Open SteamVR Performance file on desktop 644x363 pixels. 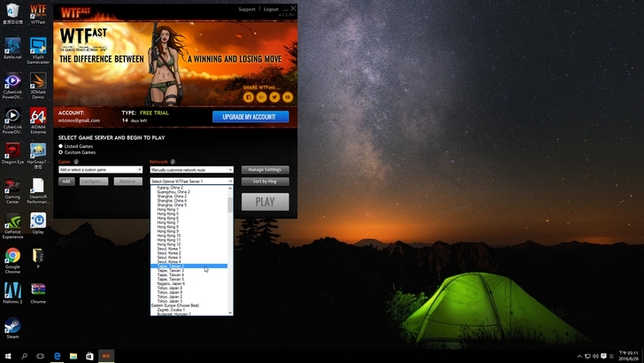[38, 190]
